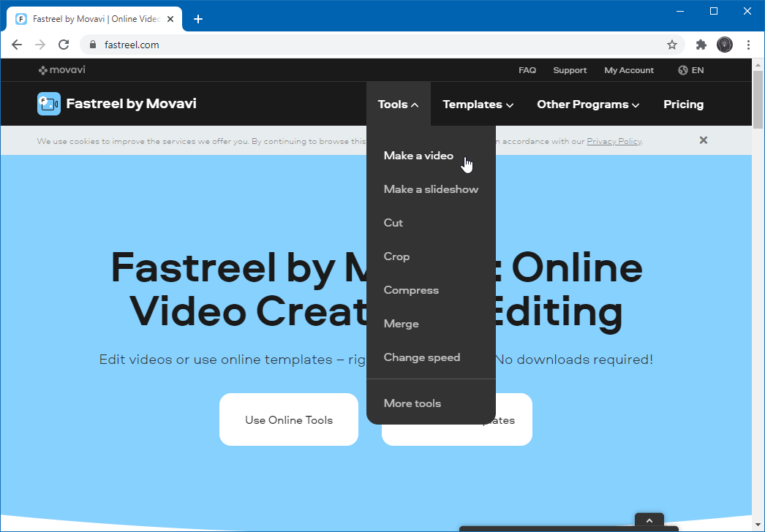Screen dimensions: 765x532
Task: Open the Chrome profile avatar
Action: click(725, 45)
